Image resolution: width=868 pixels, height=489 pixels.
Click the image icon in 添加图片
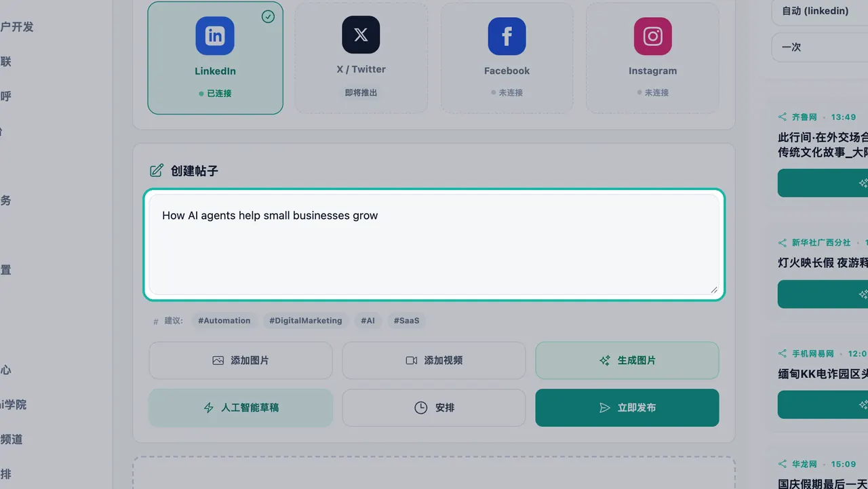[218, 361]
